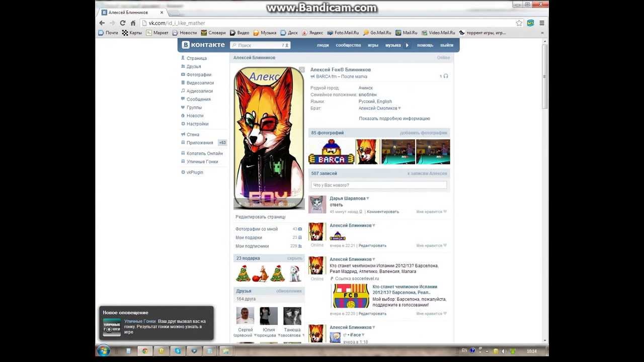The width and height of the screenshot is (644, 362).
Task: Open Группы in the sidebar
Action: click(x=194, y=108)
